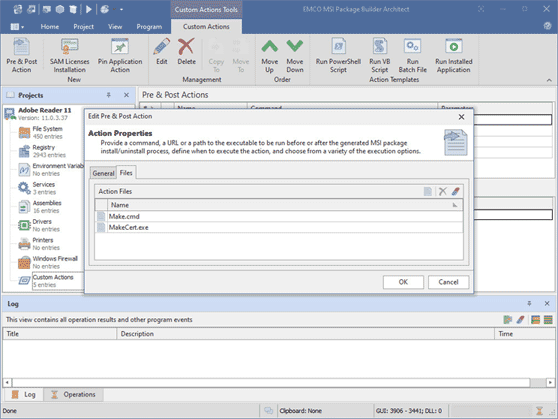
Task: Cancel the Edit Pre & Post Action dialog
Action: [x=448, y=282]
